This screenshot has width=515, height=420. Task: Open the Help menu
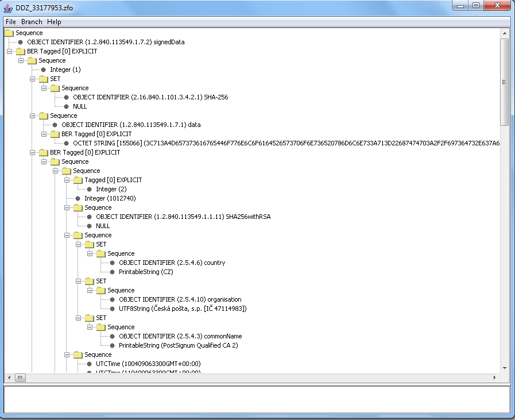[54, 22]
